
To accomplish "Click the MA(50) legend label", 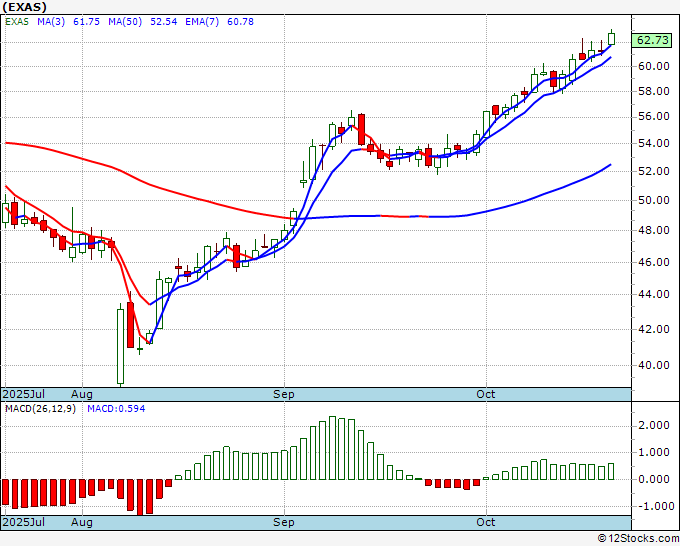I will [125, 22].
